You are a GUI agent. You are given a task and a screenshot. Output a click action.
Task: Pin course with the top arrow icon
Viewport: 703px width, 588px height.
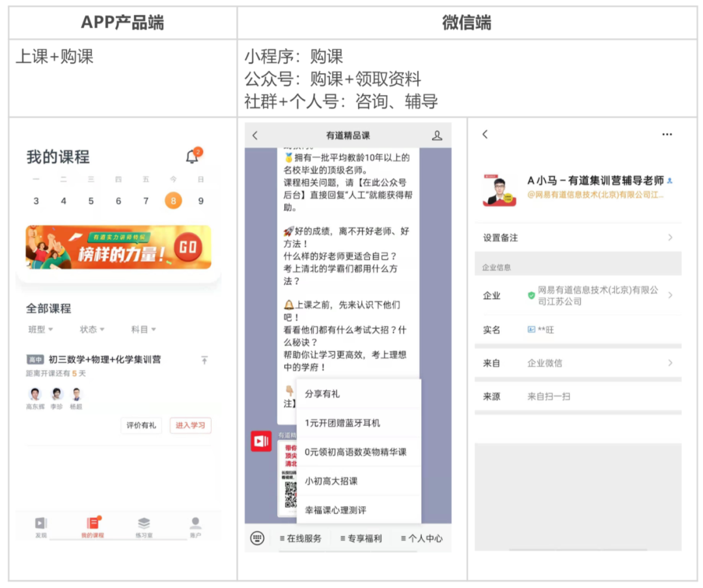coord(204,360)
